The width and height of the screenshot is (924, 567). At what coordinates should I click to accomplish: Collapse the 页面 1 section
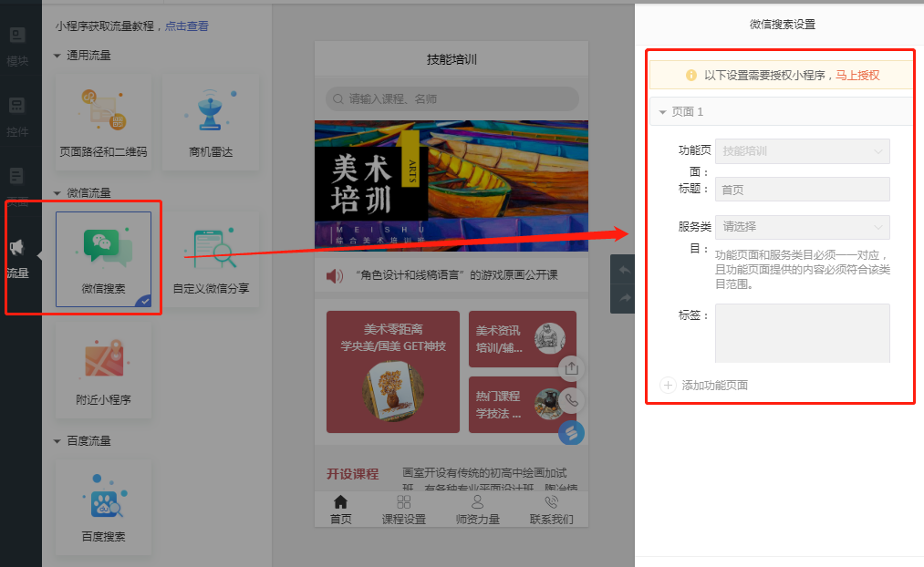point(662,111)
